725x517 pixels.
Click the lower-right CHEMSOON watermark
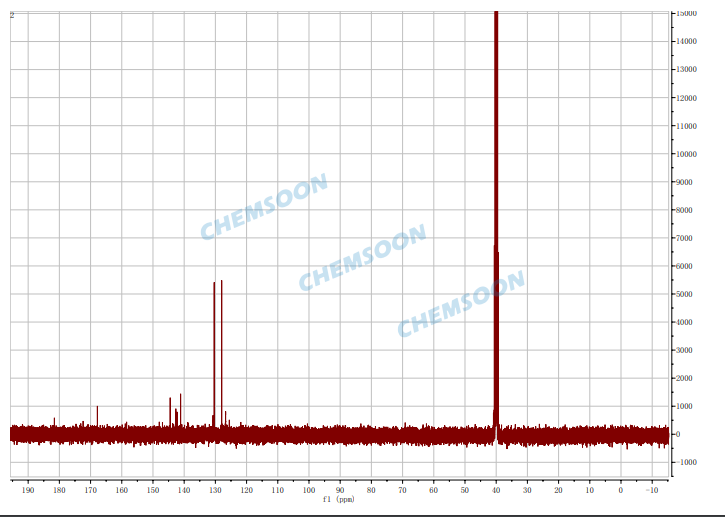point(461,304)
